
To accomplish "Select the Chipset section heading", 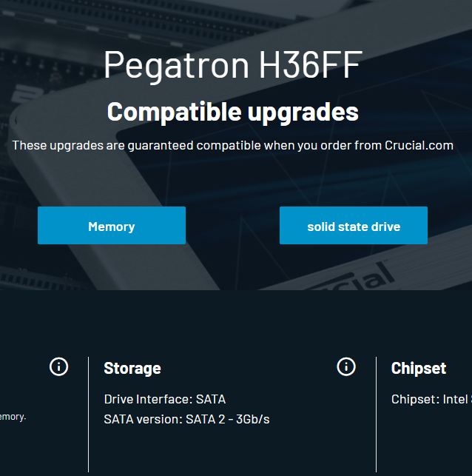I will [x=419, y=368].
